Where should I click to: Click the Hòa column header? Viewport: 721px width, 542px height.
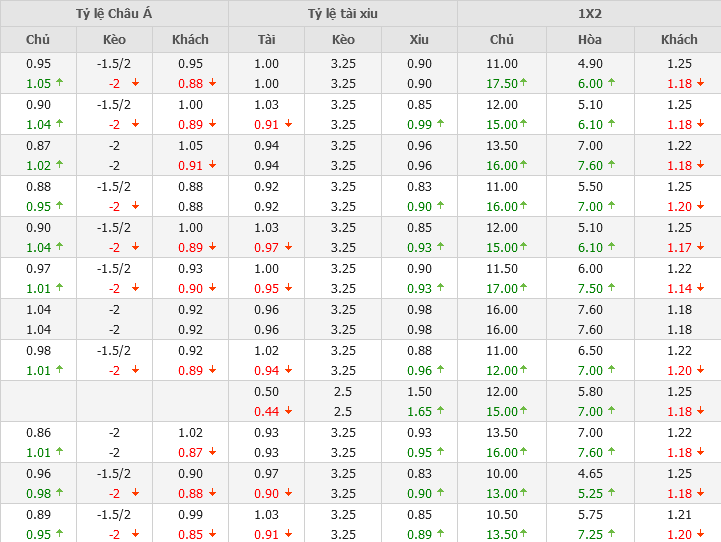[x=590, y=39]
